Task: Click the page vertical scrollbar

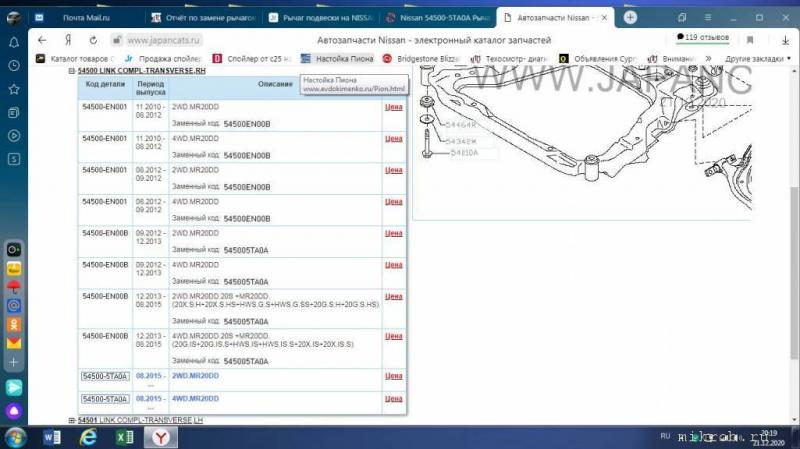Action: tap(794, 272)
